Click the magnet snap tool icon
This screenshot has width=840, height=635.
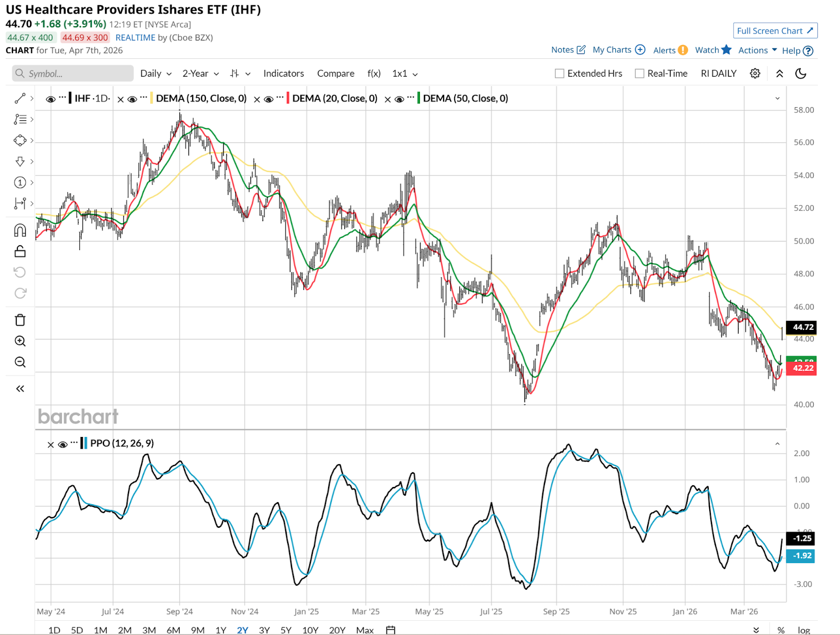[x=20, y=230]
